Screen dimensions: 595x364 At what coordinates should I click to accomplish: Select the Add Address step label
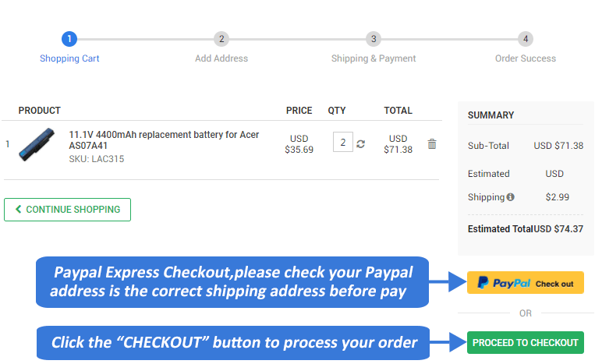coord(221,58)
